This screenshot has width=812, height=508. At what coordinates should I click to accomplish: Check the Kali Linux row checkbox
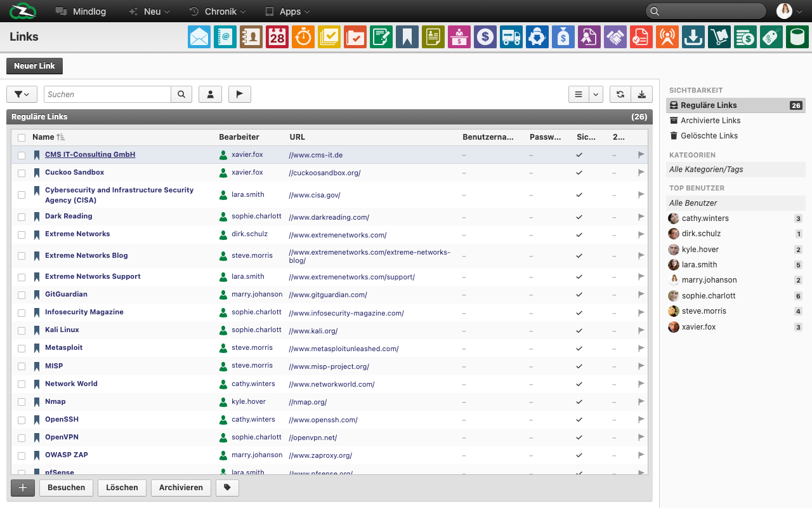22,330
